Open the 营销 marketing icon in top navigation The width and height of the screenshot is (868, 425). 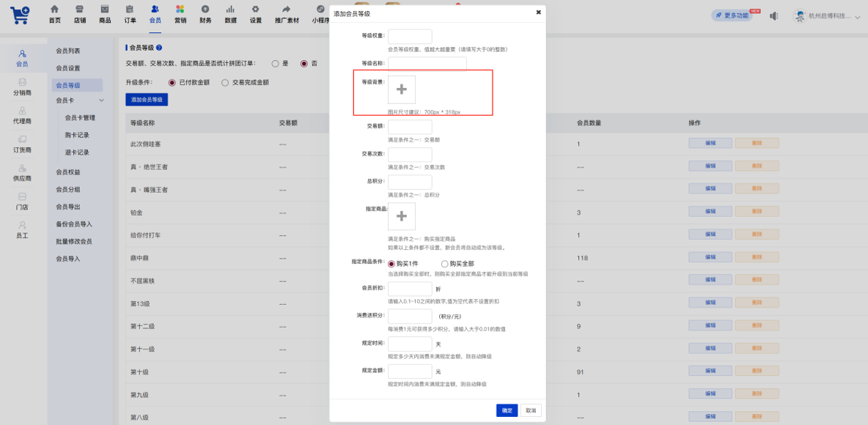pos(180,10)
